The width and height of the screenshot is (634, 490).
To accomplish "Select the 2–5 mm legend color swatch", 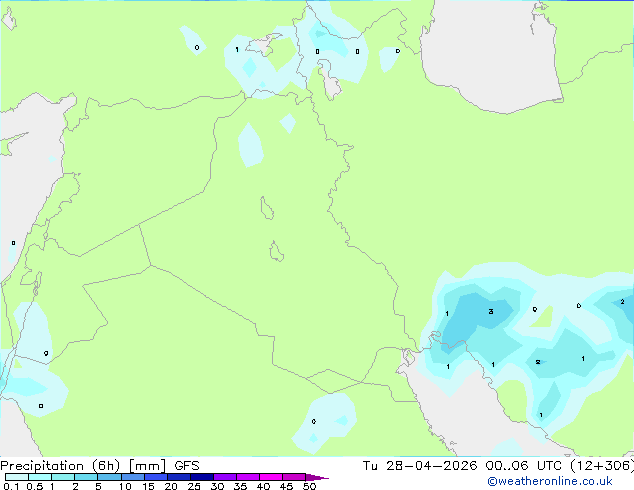I will [x=86, y=477].
